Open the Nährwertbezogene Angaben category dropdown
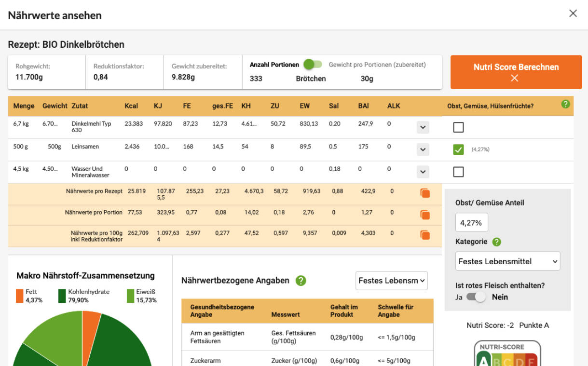Viewport: 588px width, 366px height. pos(392,281)
